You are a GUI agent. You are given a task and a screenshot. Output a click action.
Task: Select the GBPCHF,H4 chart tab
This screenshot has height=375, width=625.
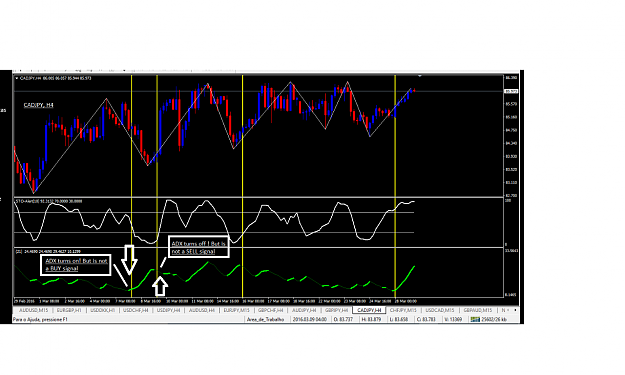[270, 310]
